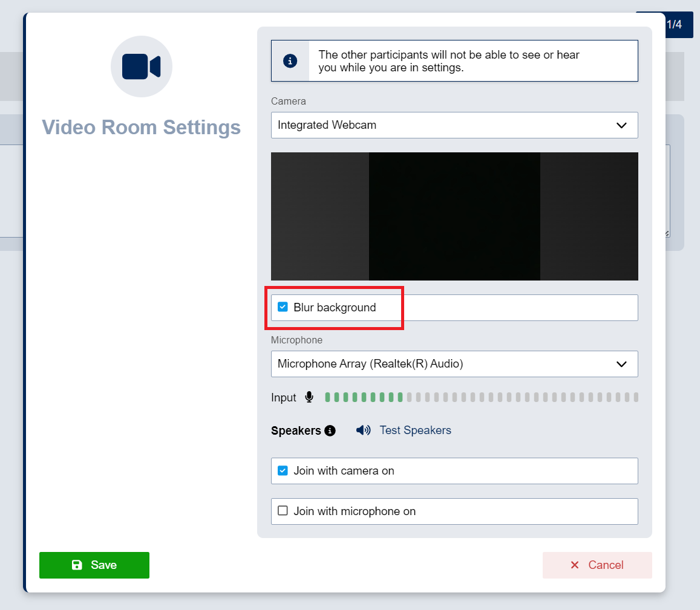Click the X icon on the Cancel button

click(575, 565)
